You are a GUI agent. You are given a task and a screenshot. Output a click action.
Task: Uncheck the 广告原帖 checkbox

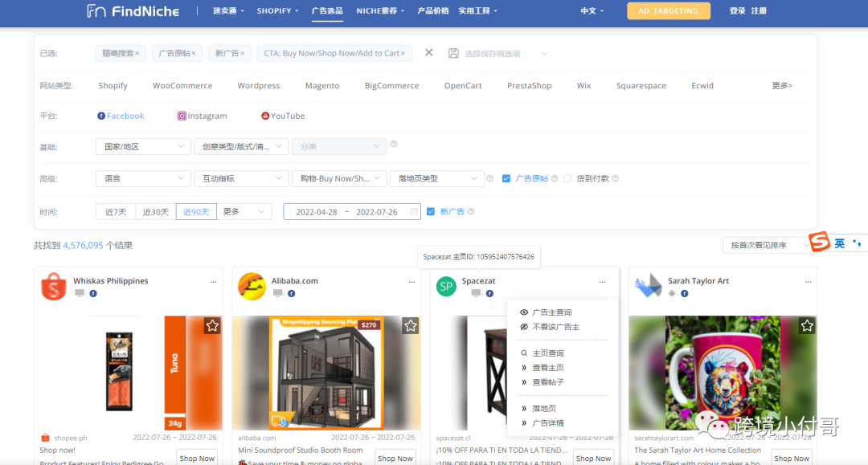click(x=506, y=178)
